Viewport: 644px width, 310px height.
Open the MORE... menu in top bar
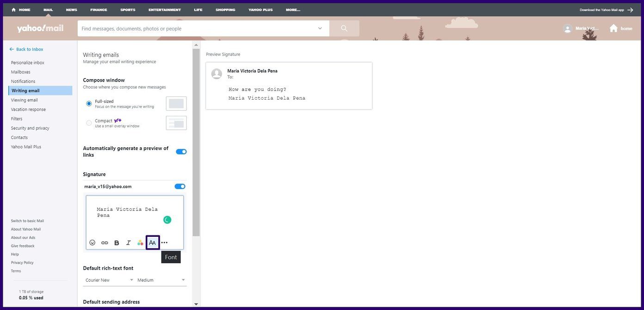[293, 10]
